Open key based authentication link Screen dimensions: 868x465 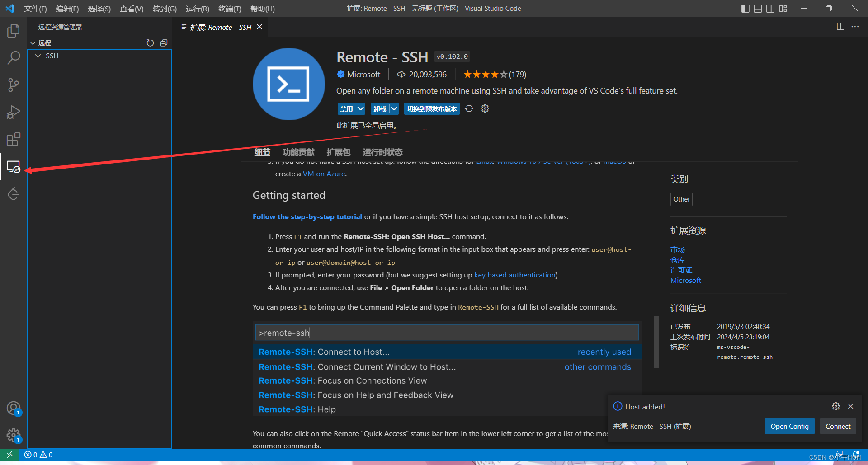[x=514, y=275]
